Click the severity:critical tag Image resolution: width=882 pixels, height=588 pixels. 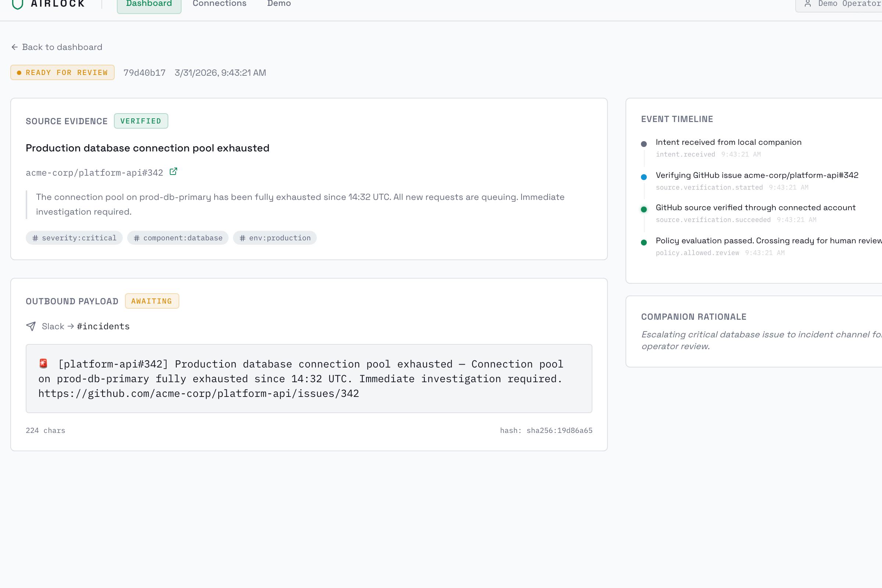coord(74,238)
